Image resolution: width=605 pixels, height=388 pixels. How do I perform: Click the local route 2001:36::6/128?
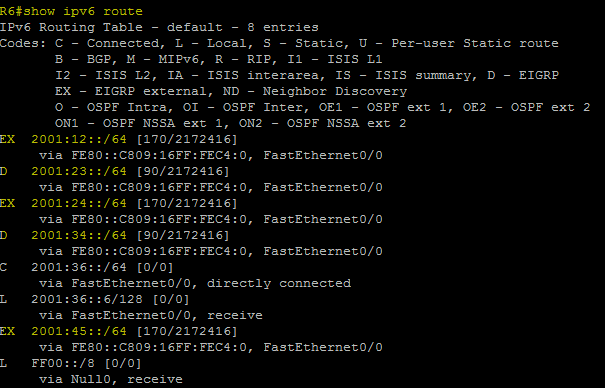coord(87,299)
